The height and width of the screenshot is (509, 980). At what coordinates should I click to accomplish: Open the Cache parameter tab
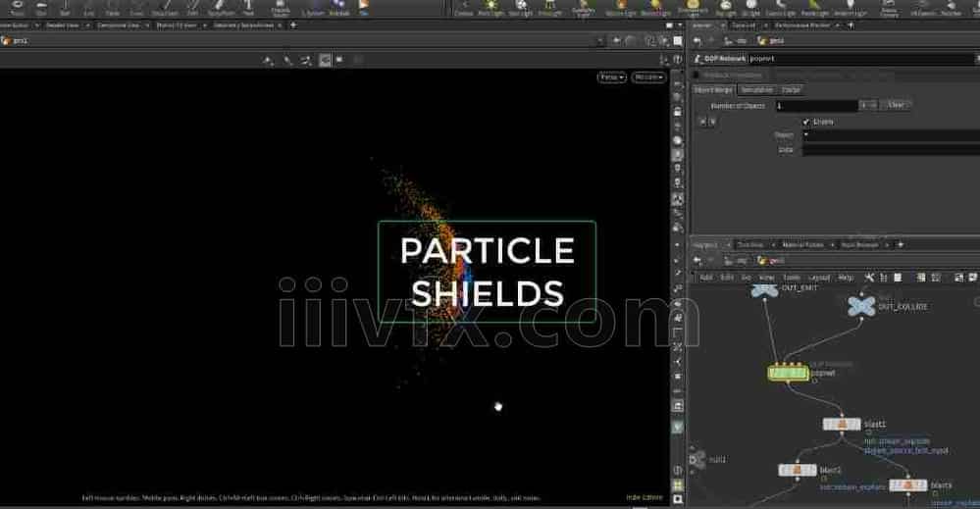click(791, 90)
